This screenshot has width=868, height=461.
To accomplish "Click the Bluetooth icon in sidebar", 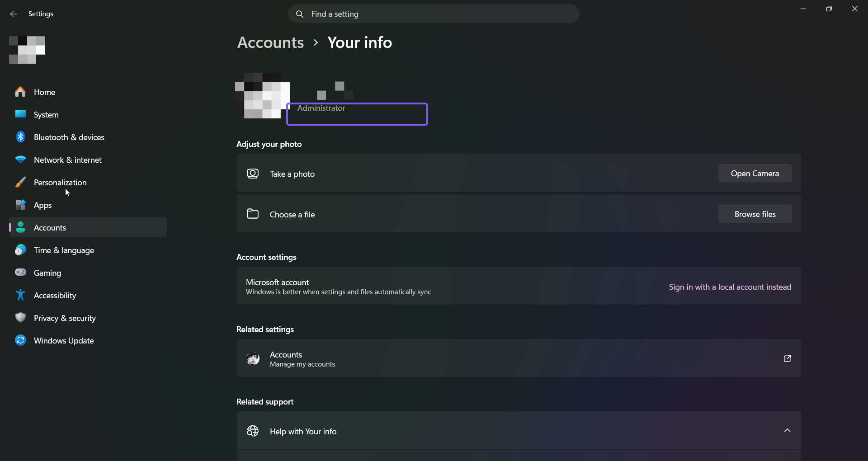I will (20, 137).
